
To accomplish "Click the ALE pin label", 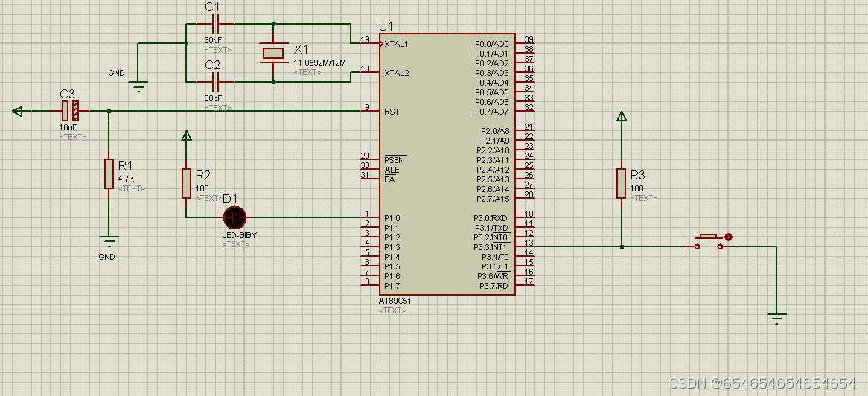I will point(392,170).
